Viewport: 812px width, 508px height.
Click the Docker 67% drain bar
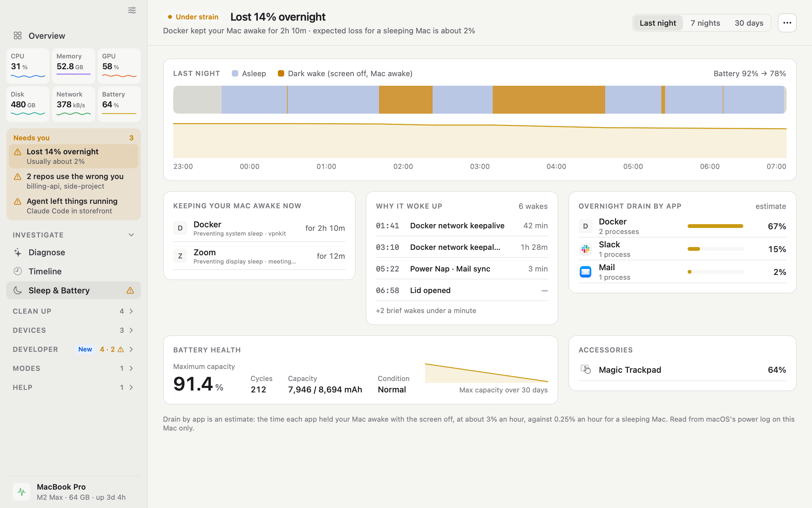tap(716, 226)
